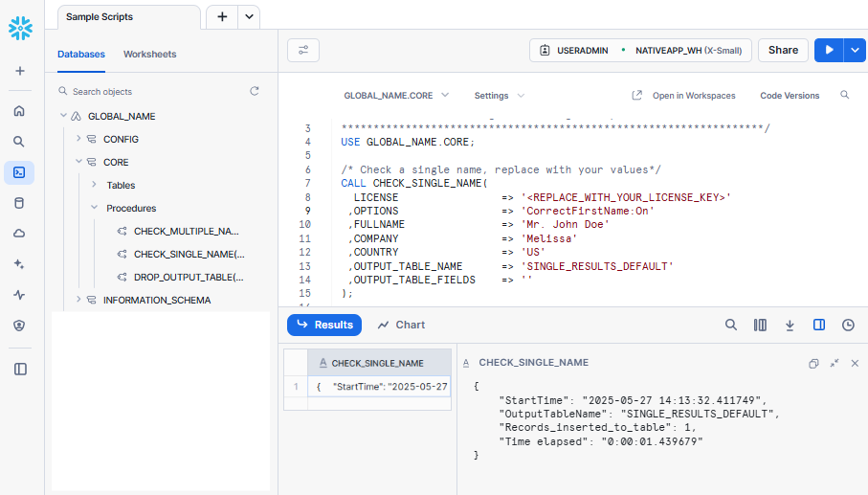Image resolution: width=868 pixels, height=495 pixels.
Task: Click the 'CorrectFirstName:On' option value
Action: 588,211
